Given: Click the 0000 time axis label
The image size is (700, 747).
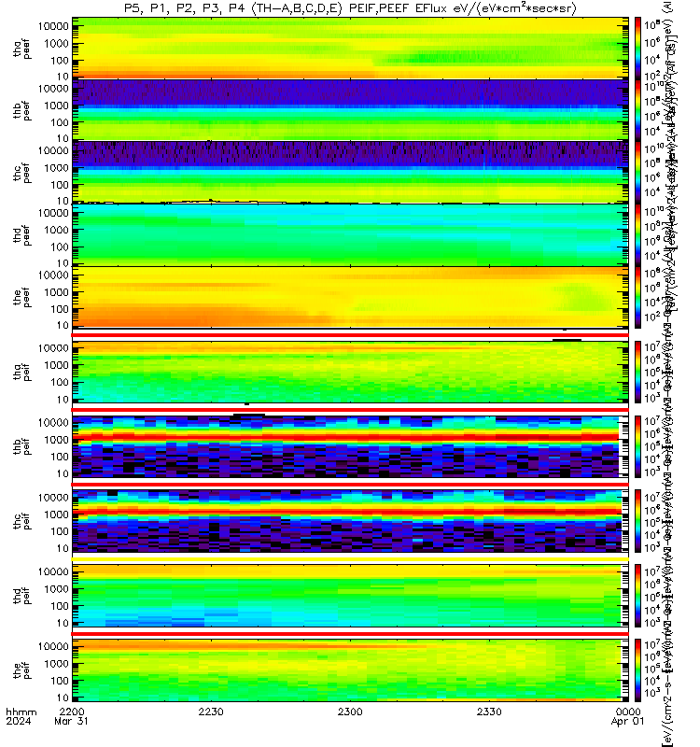Looking at the screenshot, I should (628, 712).
